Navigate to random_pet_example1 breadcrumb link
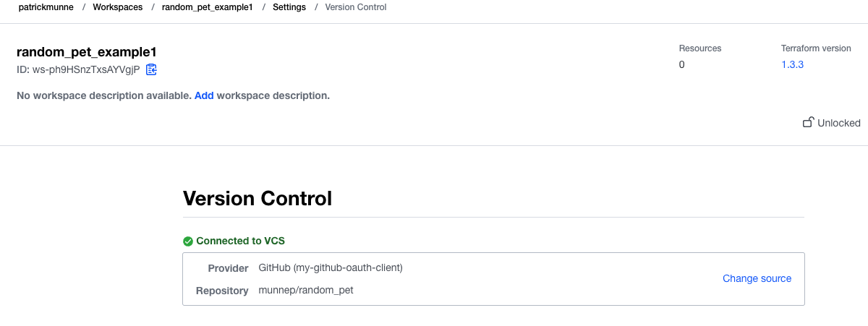Viewport: 868px width, 326px height. pyautogui.click(x=207, y=7)
